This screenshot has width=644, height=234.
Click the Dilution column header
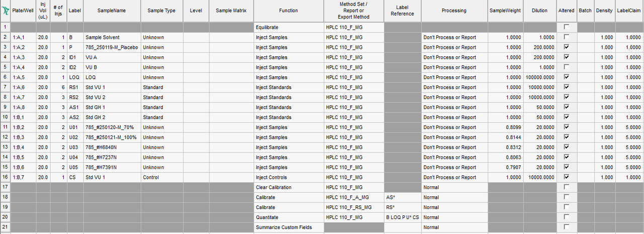540,11
